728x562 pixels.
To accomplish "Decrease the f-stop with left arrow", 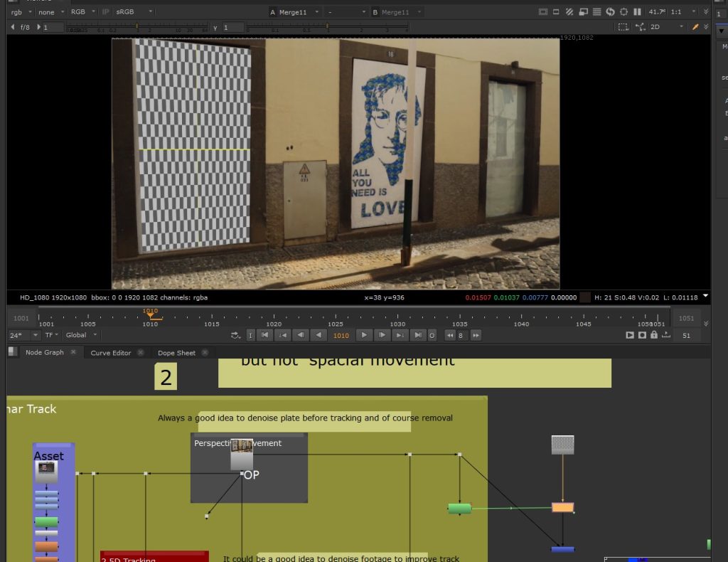I will coord(13,27).
